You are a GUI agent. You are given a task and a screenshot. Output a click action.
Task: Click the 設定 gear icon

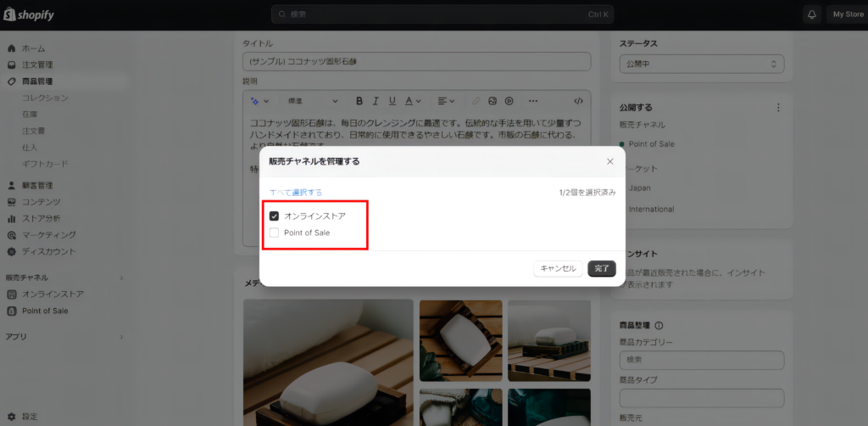click(x=11, y=416)
